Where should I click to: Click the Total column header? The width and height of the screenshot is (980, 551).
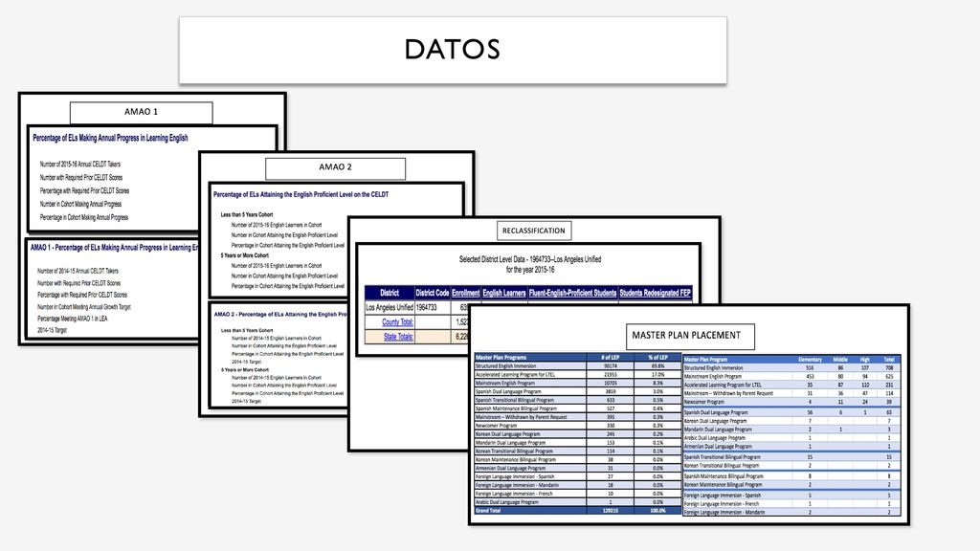pyautogui.click(x=889, y=360)
